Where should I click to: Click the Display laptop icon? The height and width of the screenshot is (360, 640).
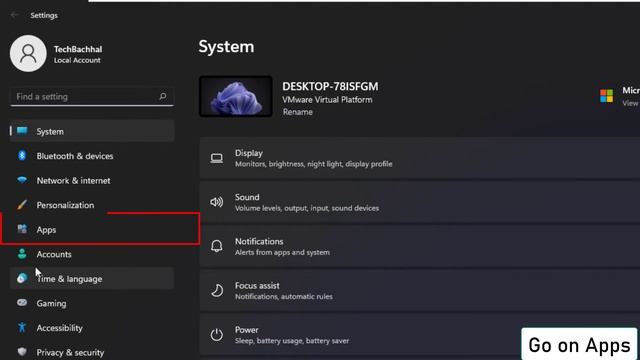(217, 158)
